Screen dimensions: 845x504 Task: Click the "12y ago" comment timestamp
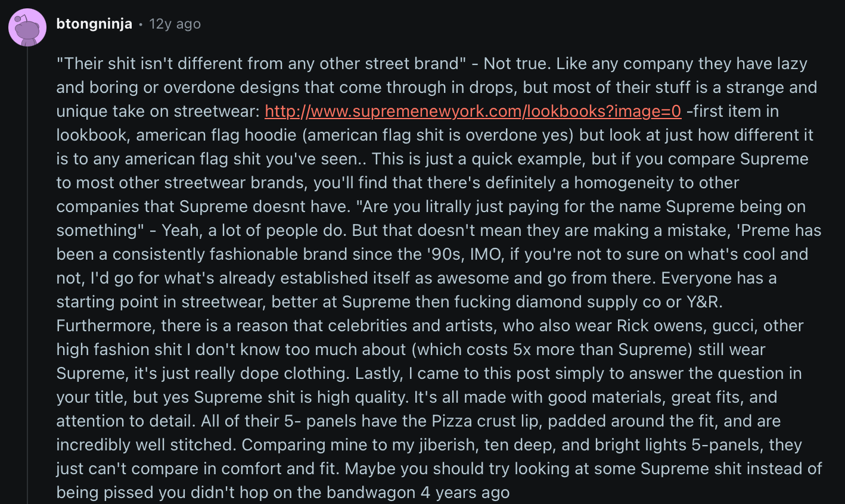click(x=175, y=24)
